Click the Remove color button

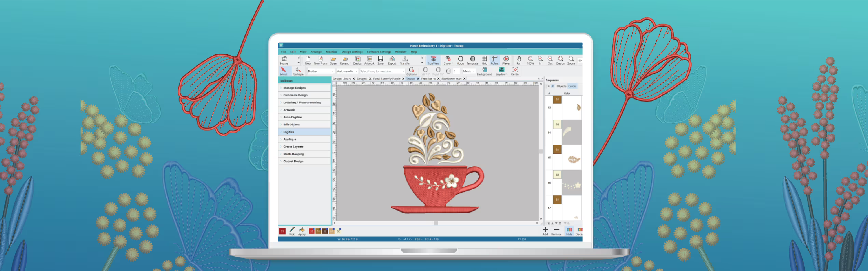(556, 231)
